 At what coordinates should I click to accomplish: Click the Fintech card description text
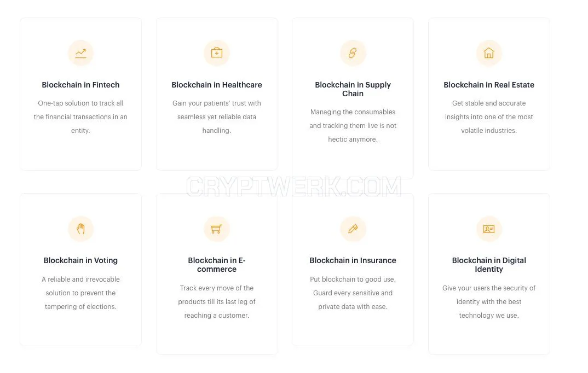(x=80, y=117)
